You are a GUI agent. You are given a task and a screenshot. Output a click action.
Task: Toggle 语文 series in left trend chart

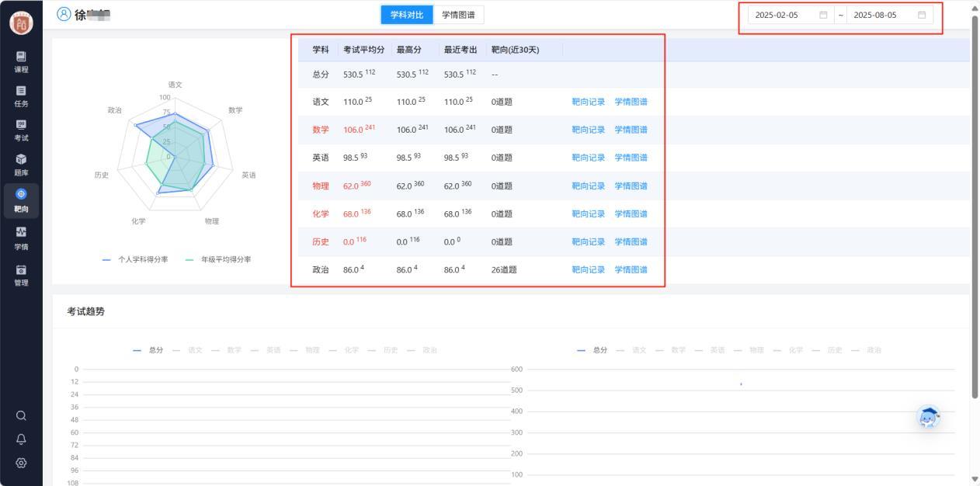click(x=187, y=350)
